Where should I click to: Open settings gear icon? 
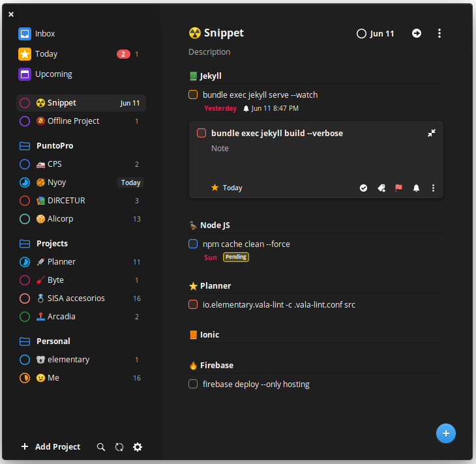pyautogui.click(x=138, y=447)
